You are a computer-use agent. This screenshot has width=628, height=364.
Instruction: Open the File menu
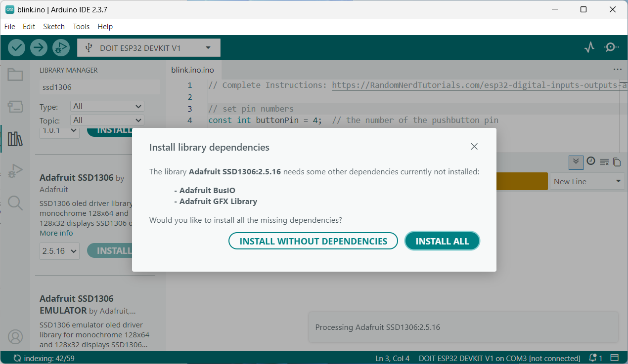(x=10, y=27)
